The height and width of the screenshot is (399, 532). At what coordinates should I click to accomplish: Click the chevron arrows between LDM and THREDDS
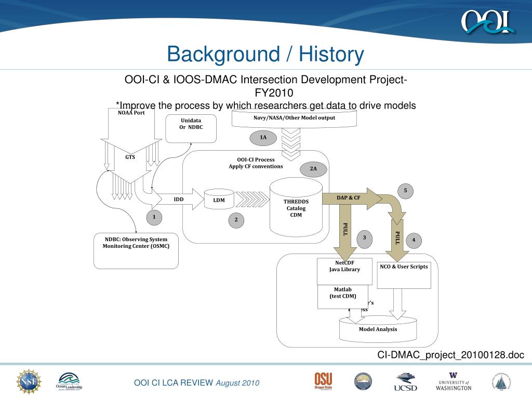pyautogui.click(x=252, y=199)
